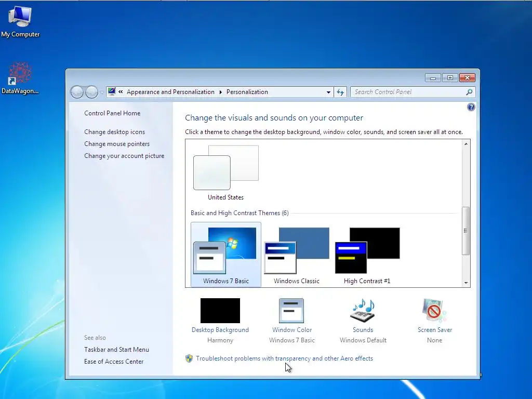Open Change desktop icons
532x399 pixels.
(114, 131)
